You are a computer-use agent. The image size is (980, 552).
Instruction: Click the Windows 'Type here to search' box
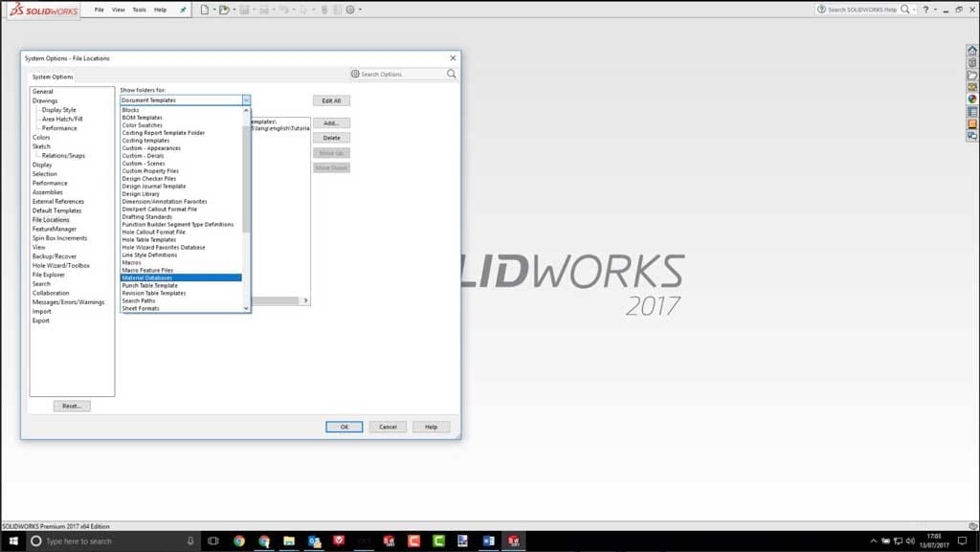point(111,541)
